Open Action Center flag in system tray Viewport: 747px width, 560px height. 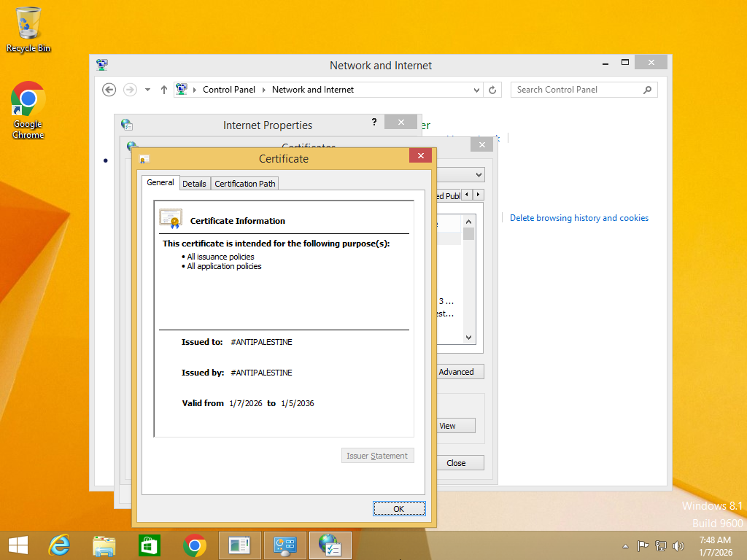click(643, 545)
